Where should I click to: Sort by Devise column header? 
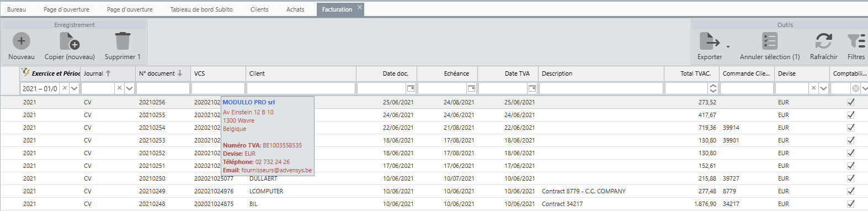pos(802,73)
